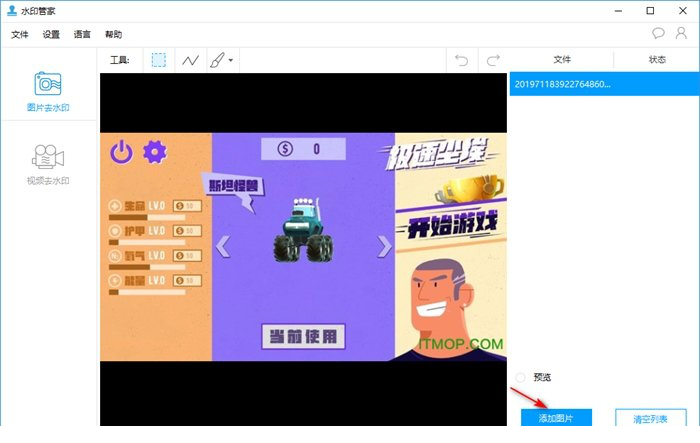
Task: Click the 清空列表 button
Action: 650,418
